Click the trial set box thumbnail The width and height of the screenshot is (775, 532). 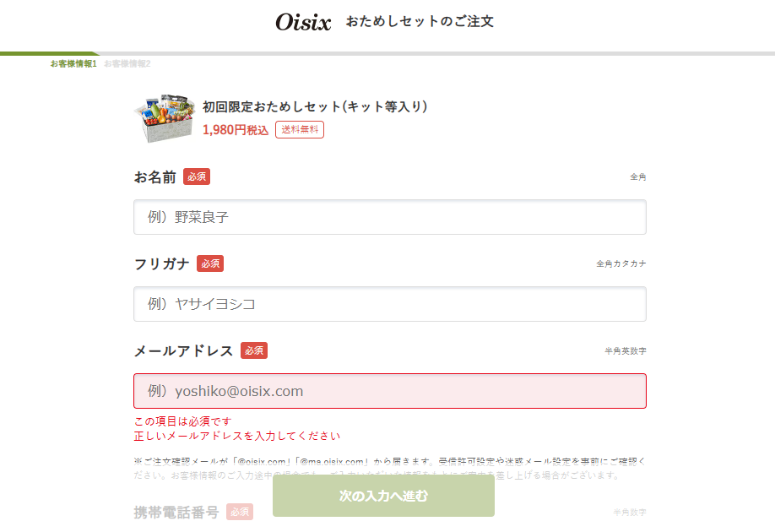[x=164, y=118]
